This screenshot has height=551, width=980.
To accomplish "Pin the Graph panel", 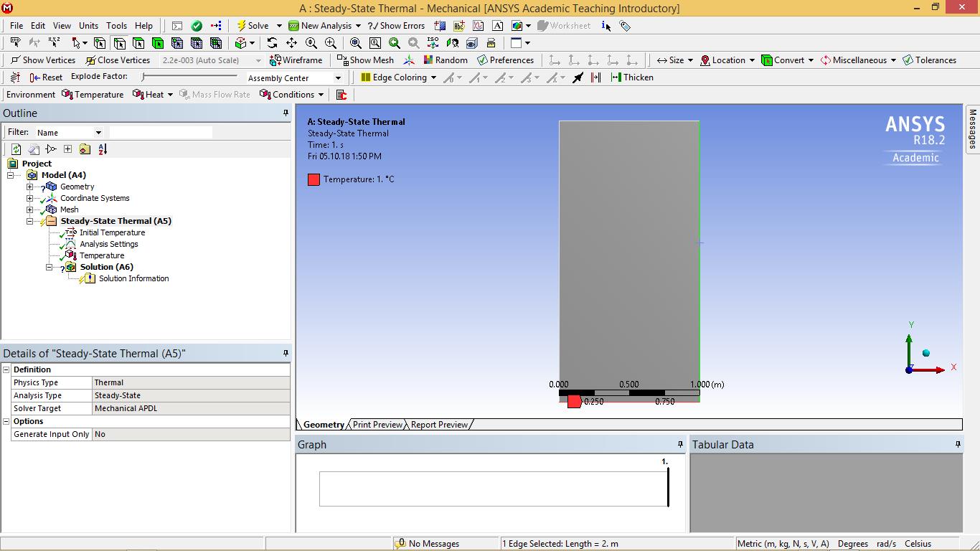I will click(680, 445).
